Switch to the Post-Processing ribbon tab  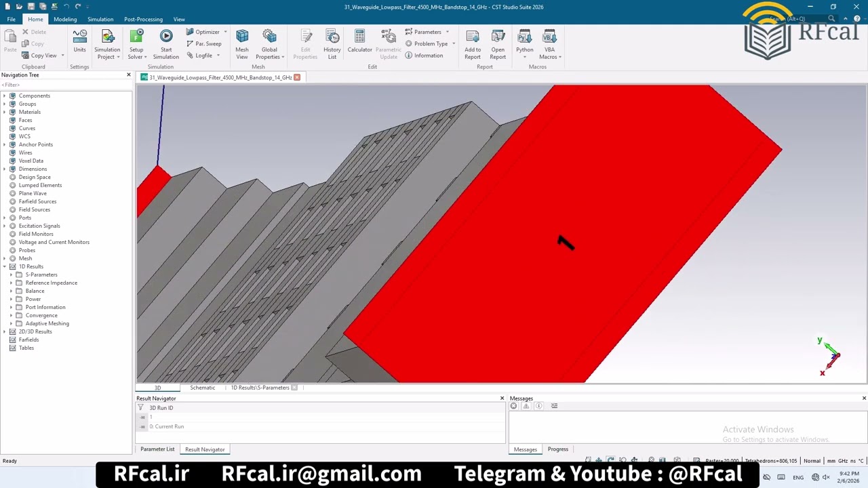(143, 19)
